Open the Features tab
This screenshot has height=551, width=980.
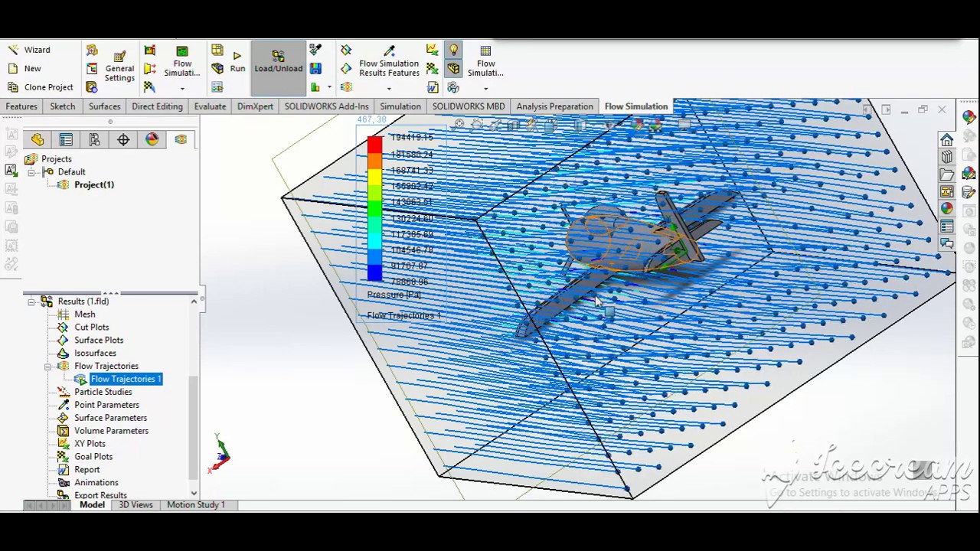pyautogui.click(x=21, y=106)
